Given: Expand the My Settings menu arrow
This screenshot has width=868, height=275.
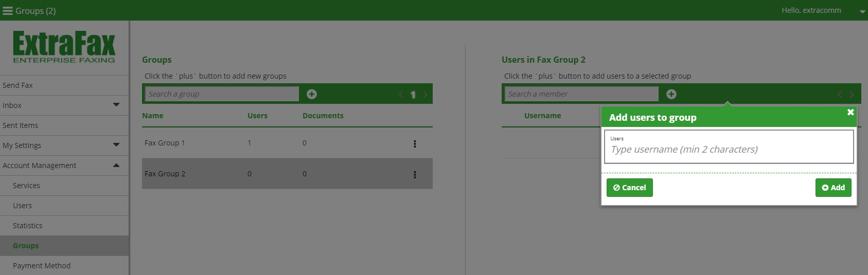Looking at the screenshot, I should click(x=116, y=145).
